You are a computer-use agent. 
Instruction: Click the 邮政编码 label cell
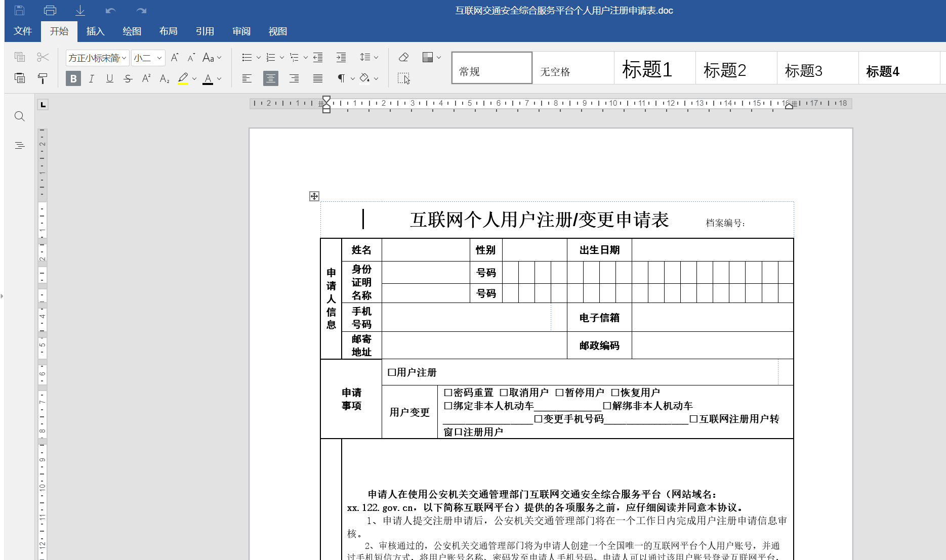pos(599,346)
